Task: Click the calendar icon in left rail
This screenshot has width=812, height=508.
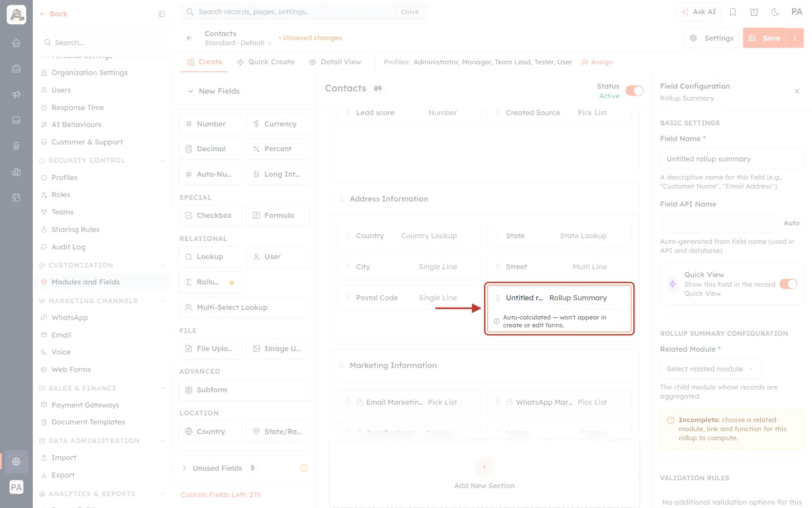Action: pos(16,198)
